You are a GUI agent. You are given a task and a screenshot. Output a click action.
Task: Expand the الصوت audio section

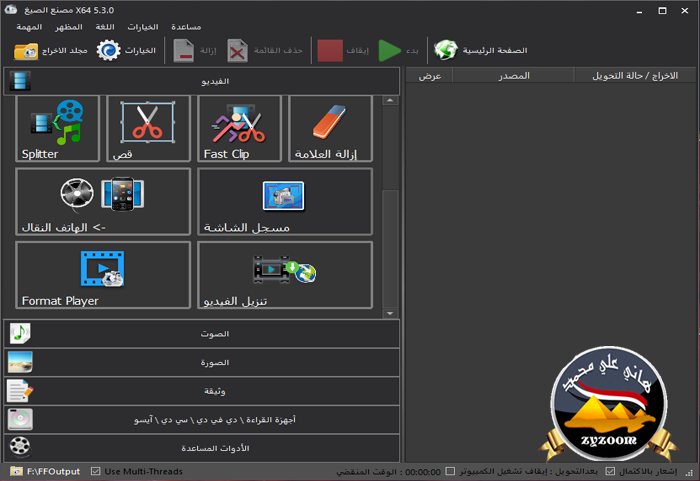(x=202, y=334)
